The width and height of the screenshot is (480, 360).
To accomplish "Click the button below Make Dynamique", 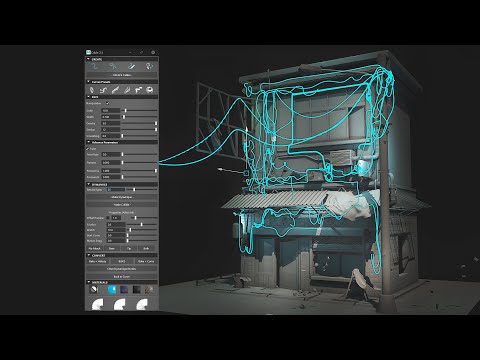I will point(122,205).
